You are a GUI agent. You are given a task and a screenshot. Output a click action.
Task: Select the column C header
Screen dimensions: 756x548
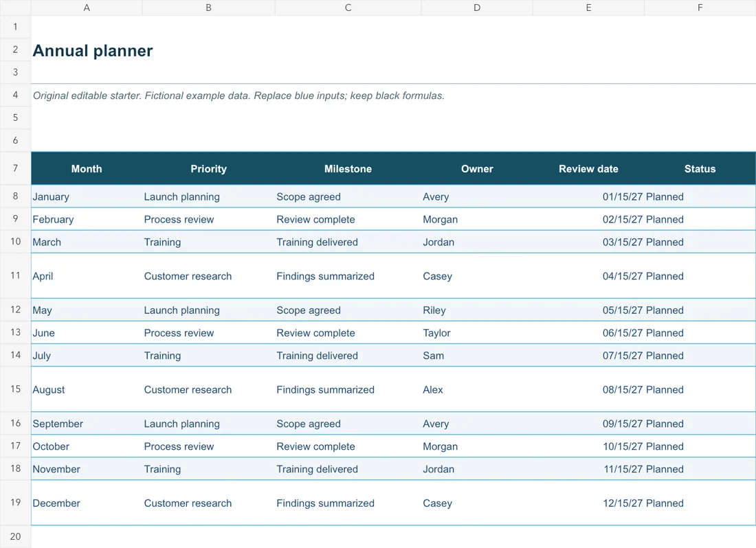pyautogui.click(x=348, y=8)
